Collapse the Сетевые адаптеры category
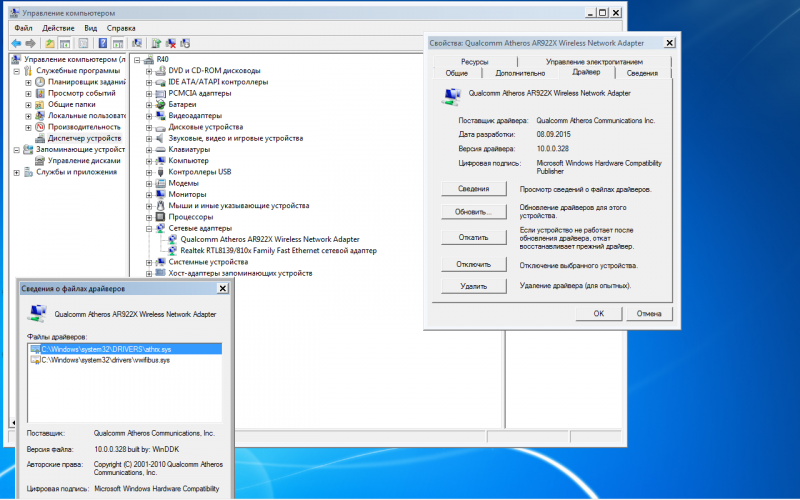The image size is (800, 500). coord(149,228)
